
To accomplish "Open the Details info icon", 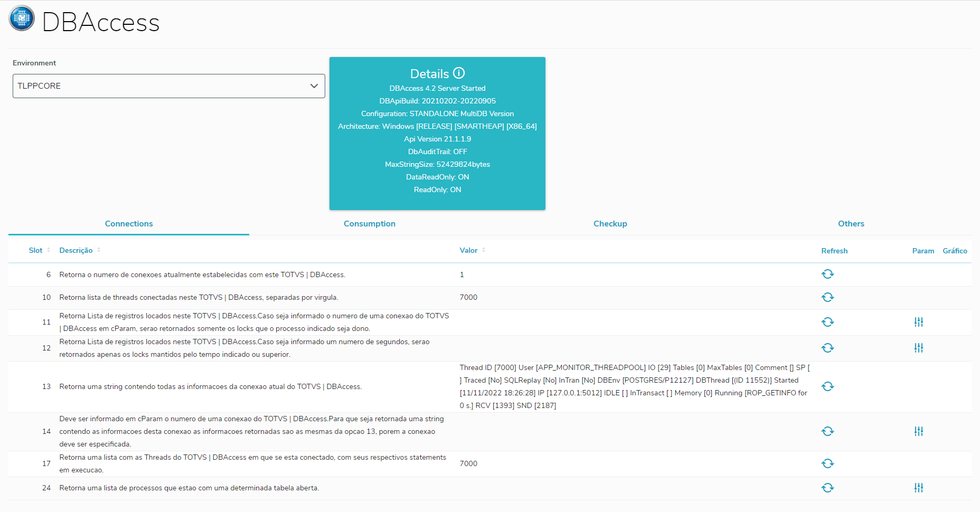I will 459,73.
